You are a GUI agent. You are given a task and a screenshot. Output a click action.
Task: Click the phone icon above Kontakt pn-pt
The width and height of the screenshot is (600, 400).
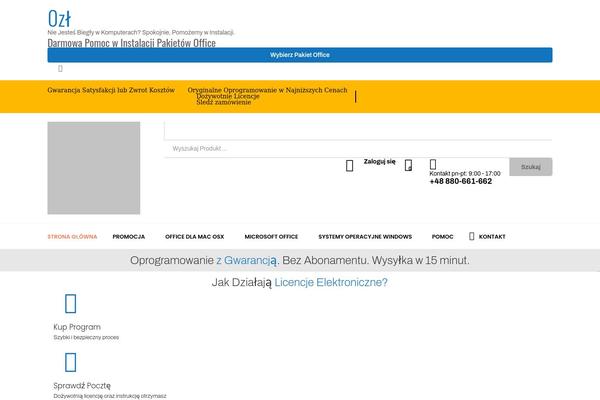point(433,164)
